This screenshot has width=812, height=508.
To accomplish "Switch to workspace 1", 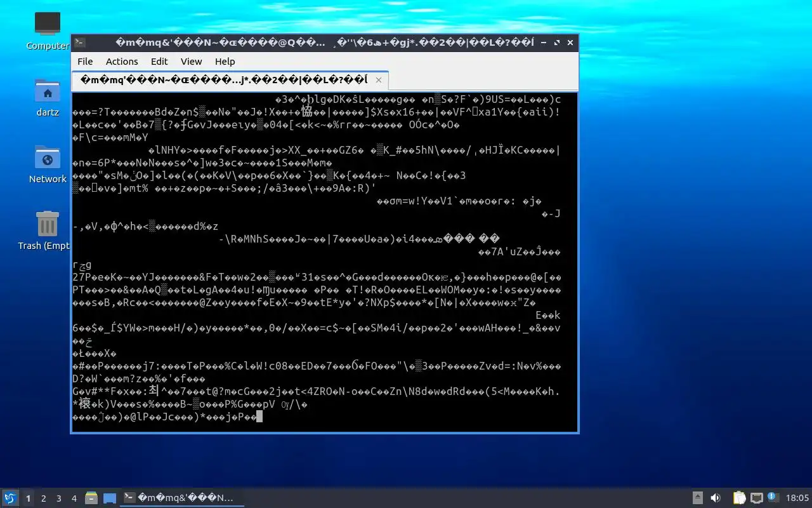I will tap(28, 498).
